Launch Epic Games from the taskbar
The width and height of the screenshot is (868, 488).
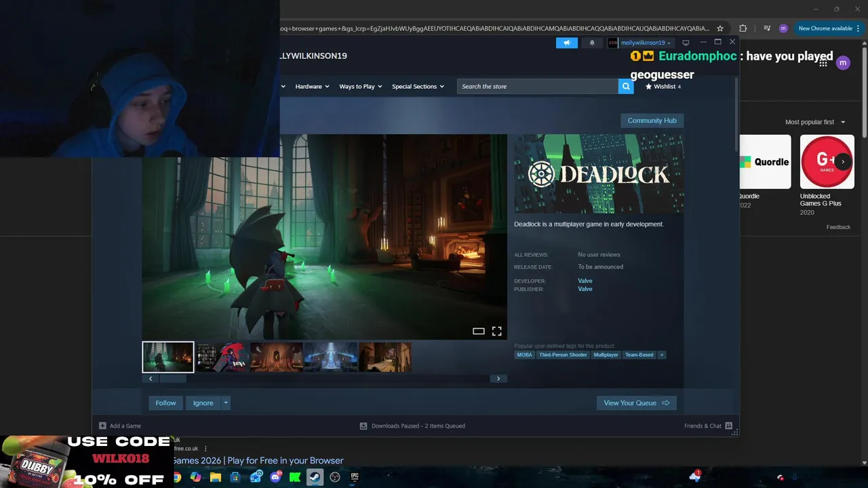(354, 477)
